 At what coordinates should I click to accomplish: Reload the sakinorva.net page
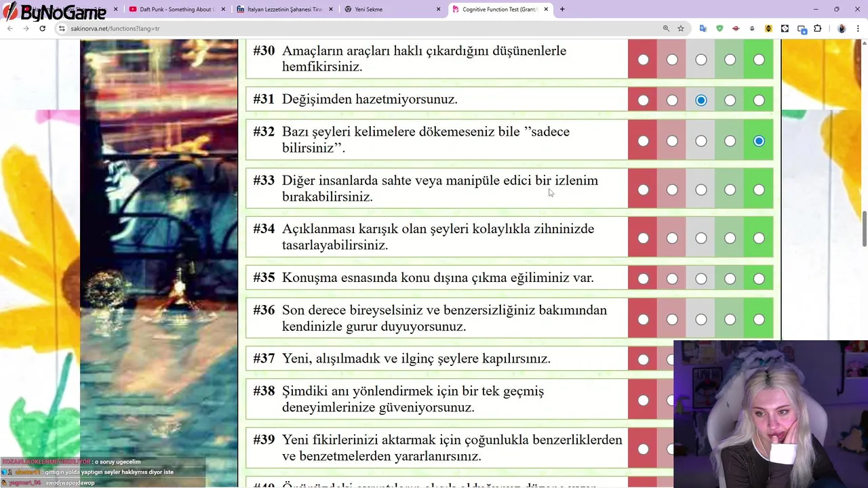tap(42, 28)
